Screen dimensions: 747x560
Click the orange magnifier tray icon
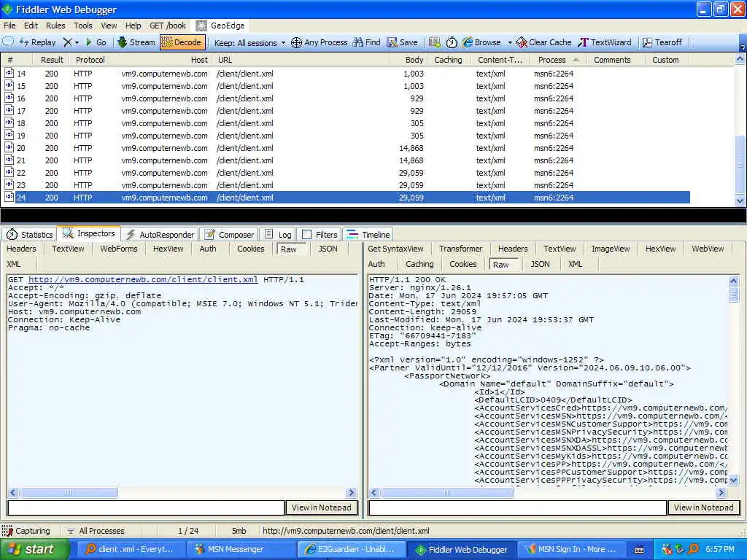(x=694, y=549)
